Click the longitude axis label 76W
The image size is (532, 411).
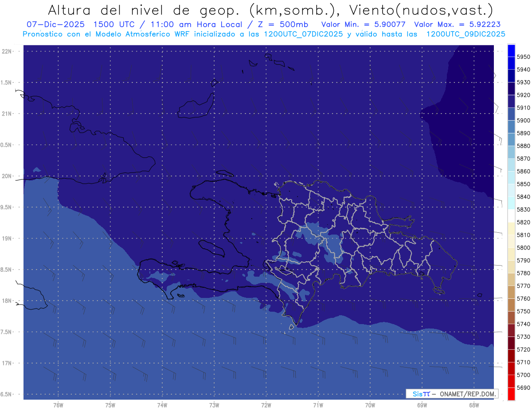(x=58, y=405)
